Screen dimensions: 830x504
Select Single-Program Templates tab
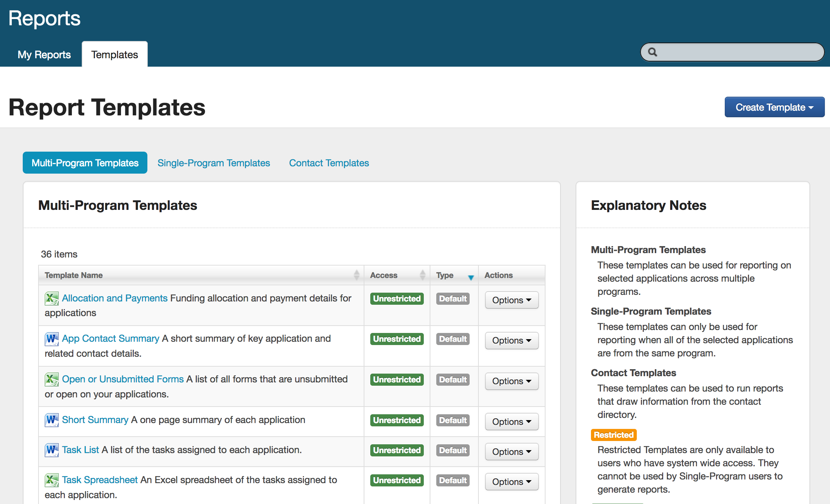click(214, 163)
